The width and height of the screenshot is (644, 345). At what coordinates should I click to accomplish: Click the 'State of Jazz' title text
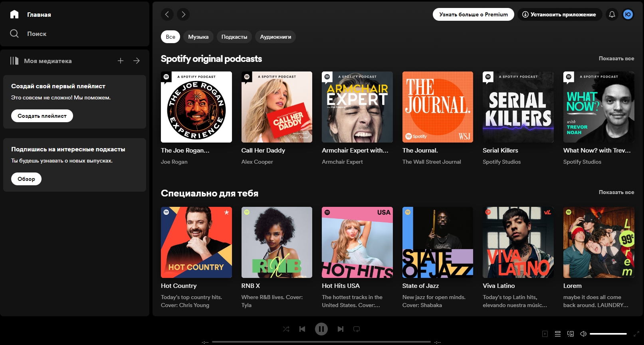tap(420, 286)
